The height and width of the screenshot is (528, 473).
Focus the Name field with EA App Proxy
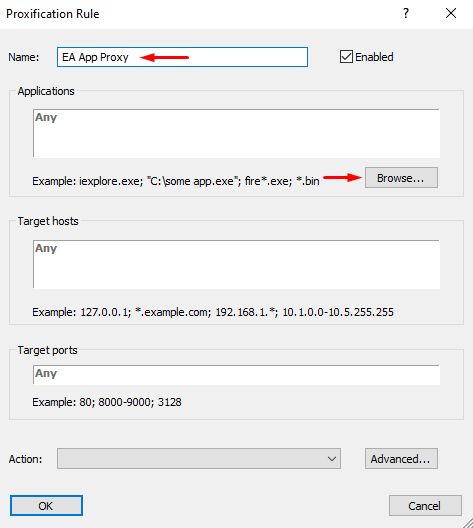pyautogui.click(x=182, y=57)
